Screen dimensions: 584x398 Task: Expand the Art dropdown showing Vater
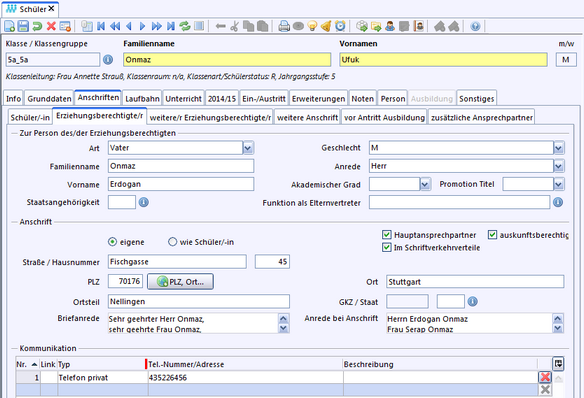tap(248, 148)
